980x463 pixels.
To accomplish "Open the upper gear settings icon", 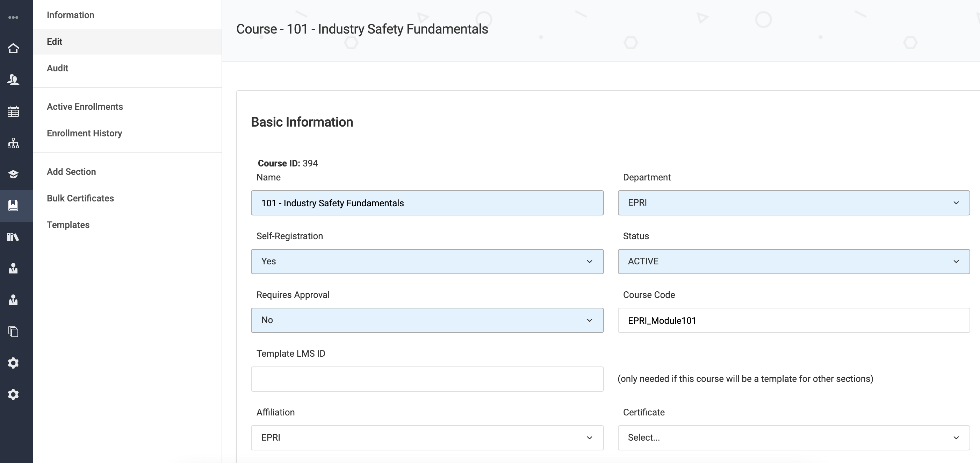I will click(x=13, y=363).
